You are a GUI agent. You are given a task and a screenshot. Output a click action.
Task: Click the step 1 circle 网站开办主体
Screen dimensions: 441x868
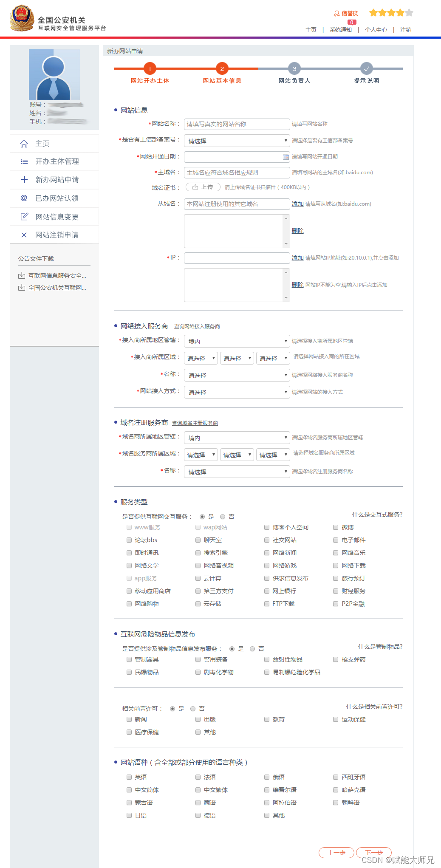pyautogui.click(x=150, y=68)
